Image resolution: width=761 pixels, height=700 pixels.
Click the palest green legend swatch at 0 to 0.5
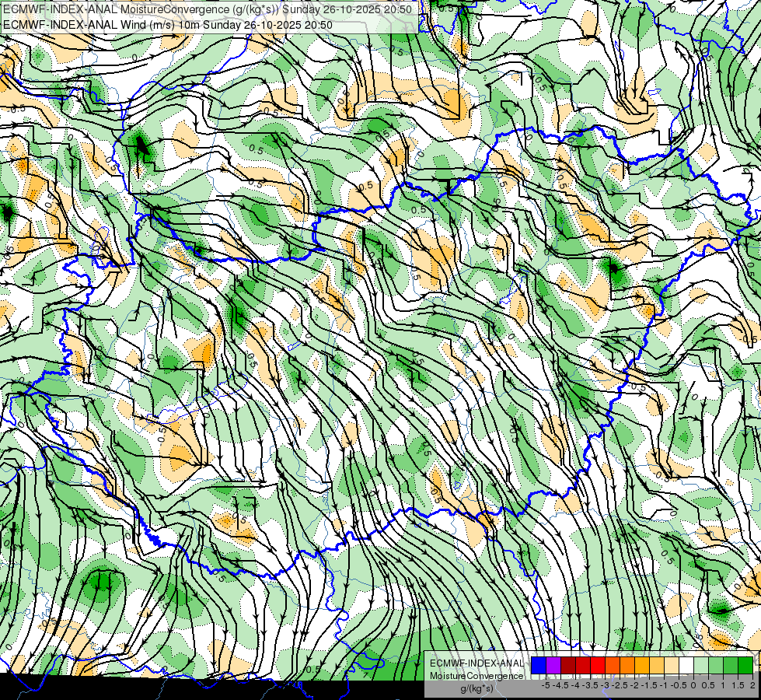[701, 665]
